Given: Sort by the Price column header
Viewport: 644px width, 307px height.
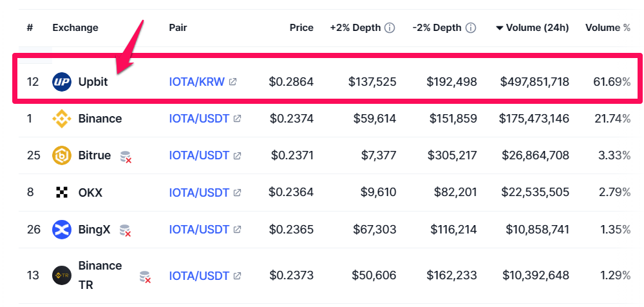Looking at the screenshot, I should 301,28.
